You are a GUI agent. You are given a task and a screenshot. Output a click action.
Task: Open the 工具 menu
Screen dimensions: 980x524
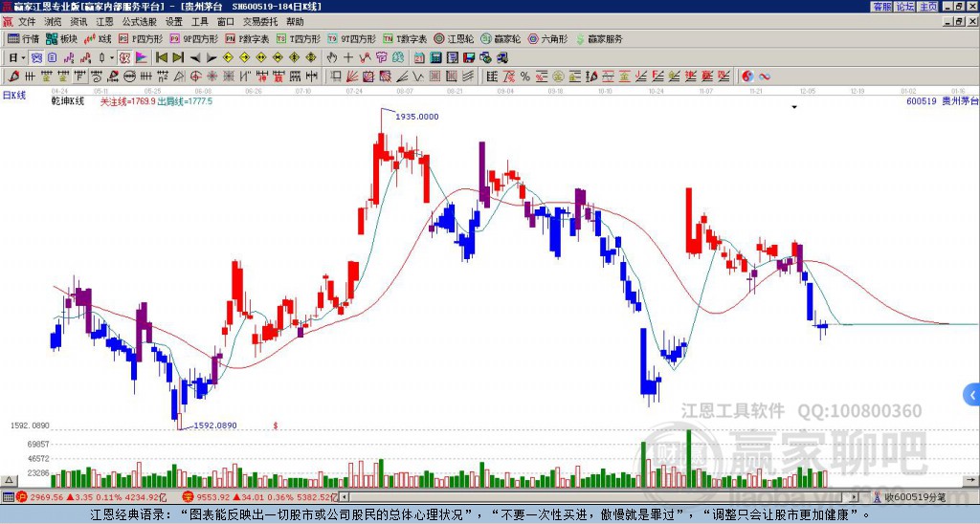point(200,22)
